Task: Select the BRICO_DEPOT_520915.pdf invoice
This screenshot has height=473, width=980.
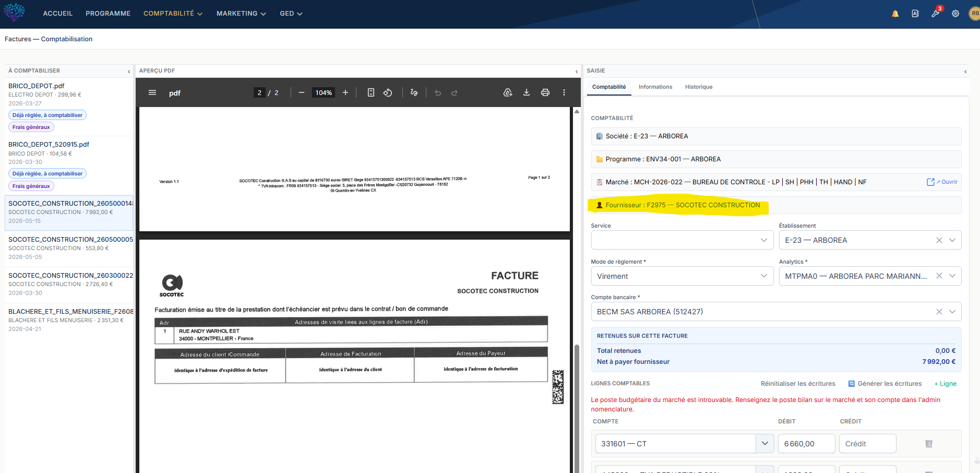Action: 69,165
